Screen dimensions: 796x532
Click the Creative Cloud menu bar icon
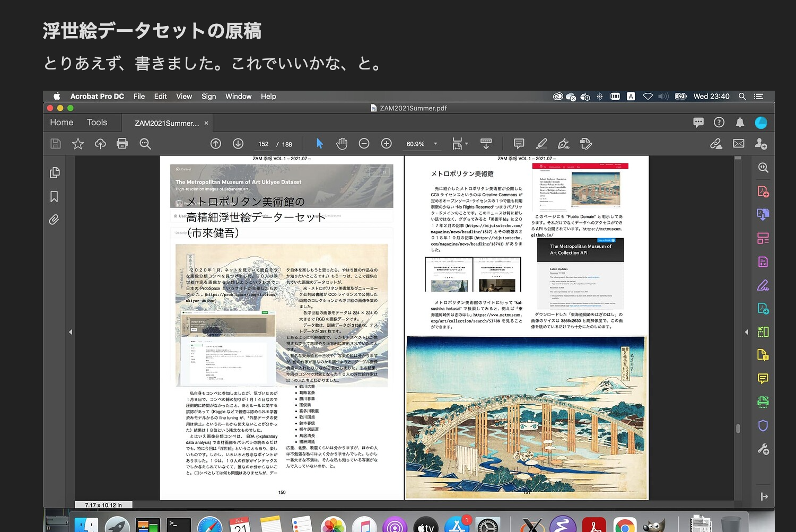click(557, 96)
